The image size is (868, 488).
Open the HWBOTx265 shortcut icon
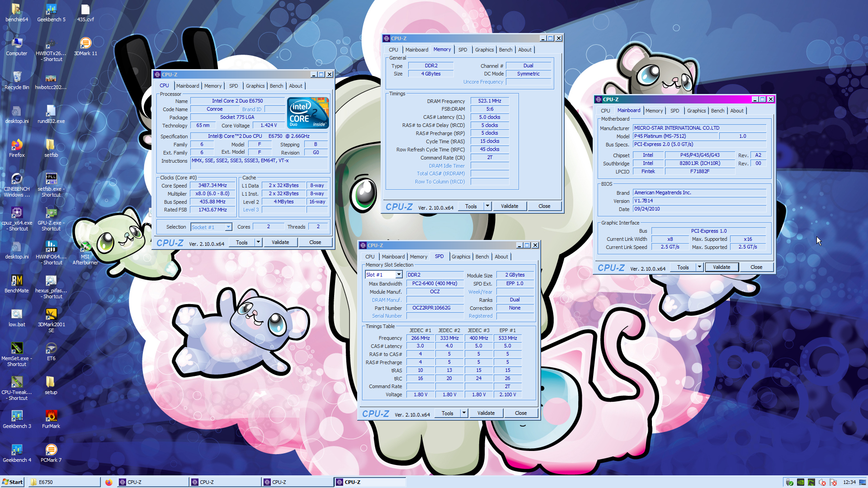[51, 49]
